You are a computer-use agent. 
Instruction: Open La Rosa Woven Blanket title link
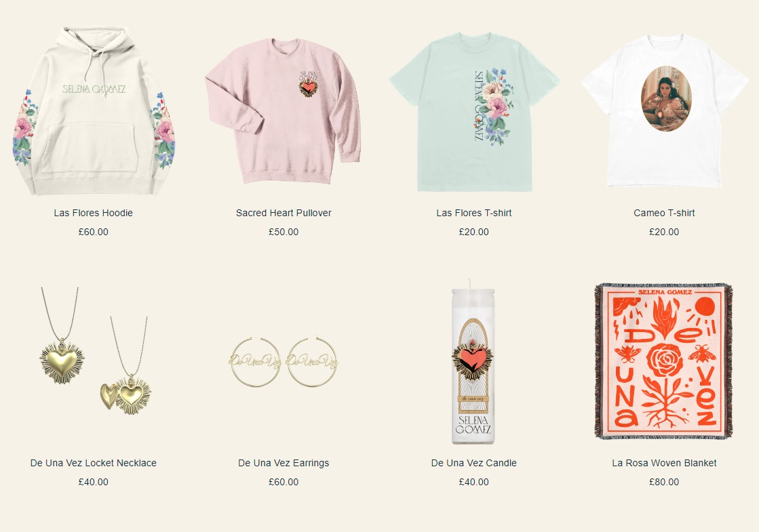point(664,463)
